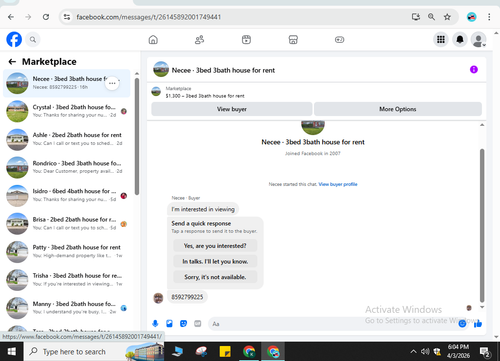500x361 pixels.
Task: Send a thumbs-up like
Action: point(478,323)
